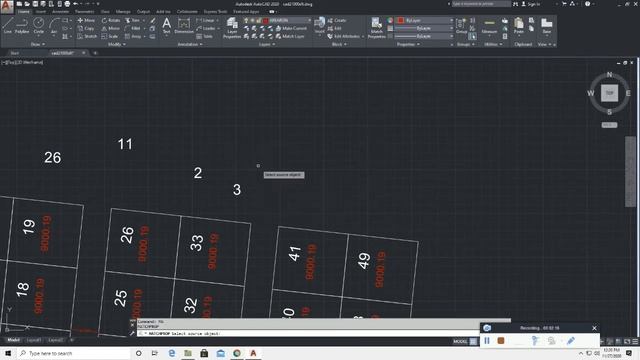640x360 pixels.
Task: Click the Measure tool
Action: [489, 26]
